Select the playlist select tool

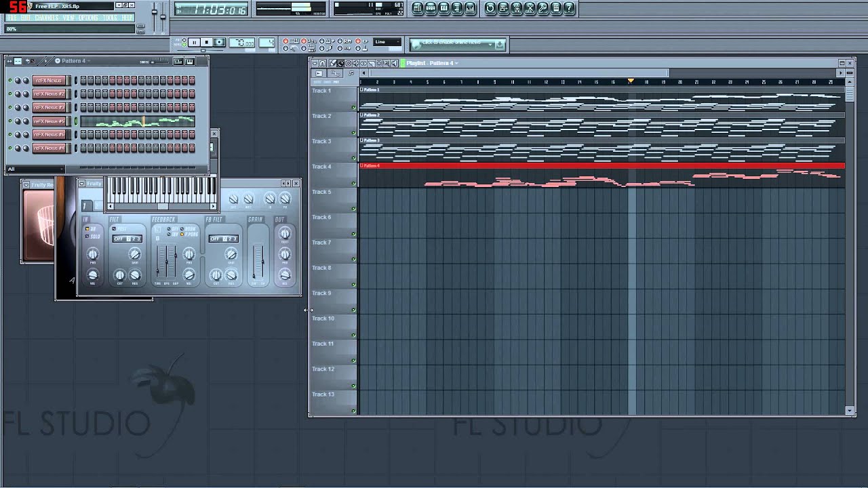378,63
